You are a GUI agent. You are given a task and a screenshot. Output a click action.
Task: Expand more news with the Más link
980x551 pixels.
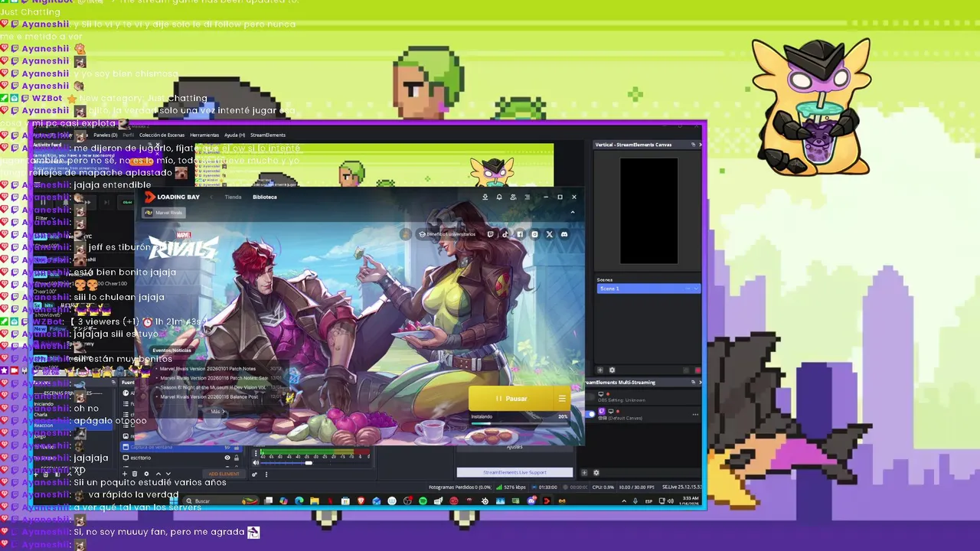coord(217,412)
